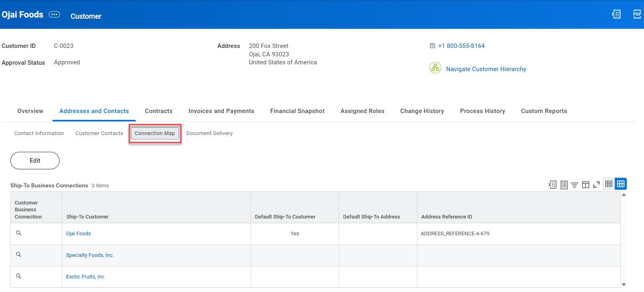Viewport: 644px width, 292px height.
Task: Open Exotic Fruits, Inc link
Action: point(85,277)
